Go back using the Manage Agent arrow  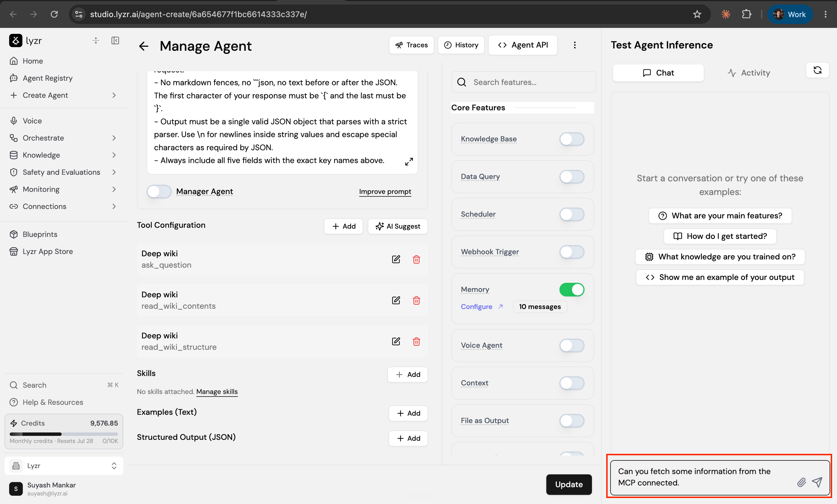tap(144, 46)
